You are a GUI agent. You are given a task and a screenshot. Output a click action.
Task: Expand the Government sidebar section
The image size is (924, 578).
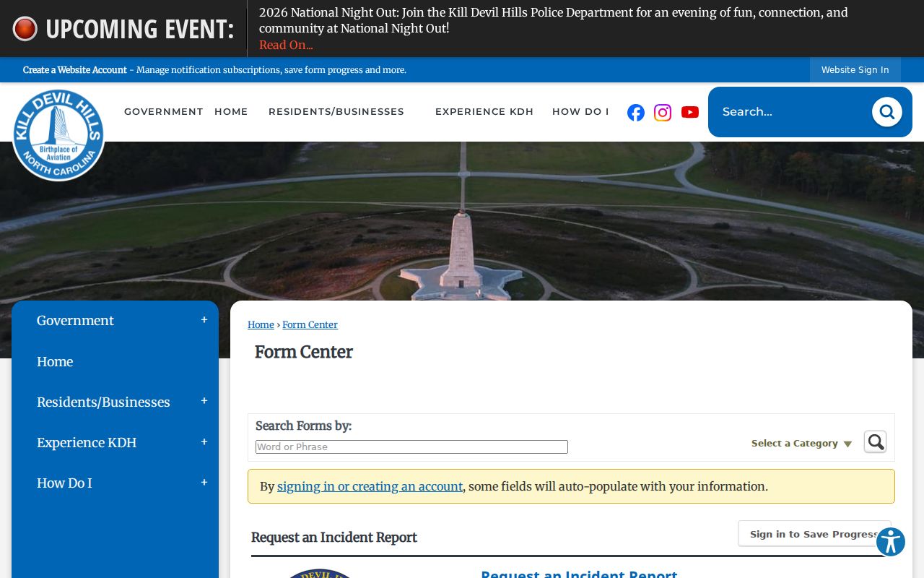click(x=204, y=320)
